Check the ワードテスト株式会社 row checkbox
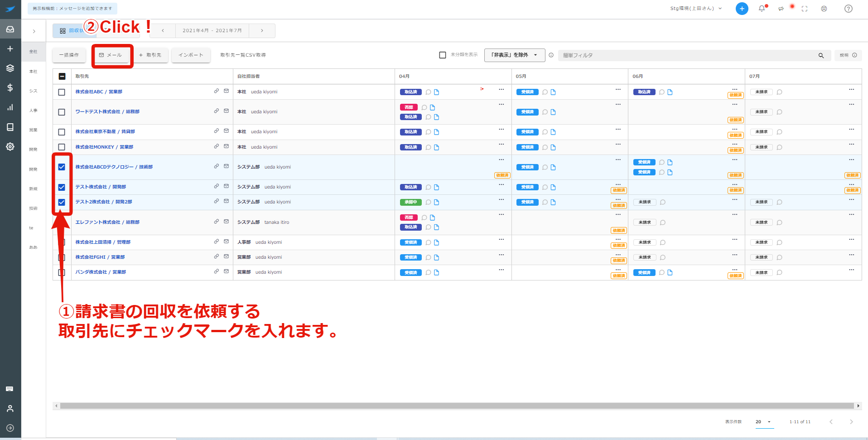This screenshot has height=440, width=868. (62, 112)
